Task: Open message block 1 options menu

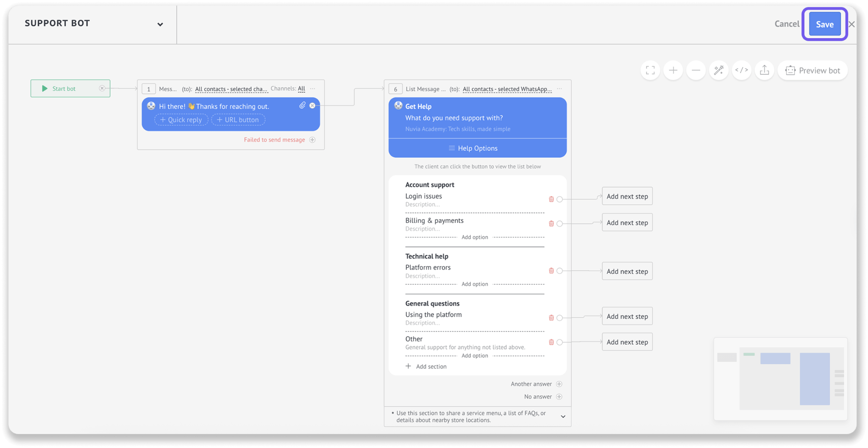Action: point(313,89)
